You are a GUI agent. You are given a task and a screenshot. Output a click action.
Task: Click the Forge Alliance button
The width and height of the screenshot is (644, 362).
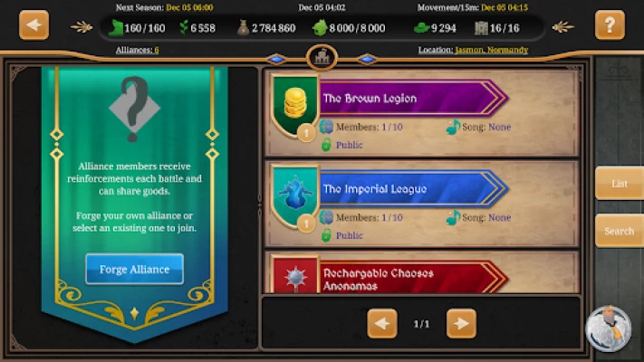134,270
